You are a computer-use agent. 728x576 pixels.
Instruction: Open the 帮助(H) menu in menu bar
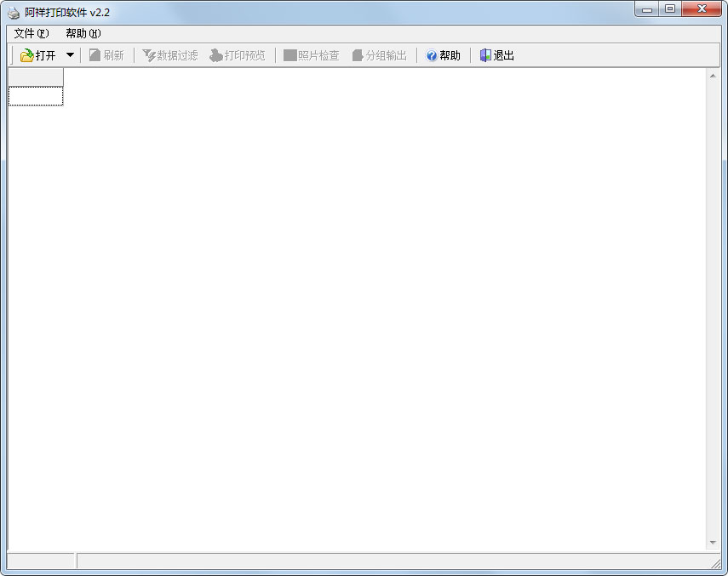click(x=83, y=33)
